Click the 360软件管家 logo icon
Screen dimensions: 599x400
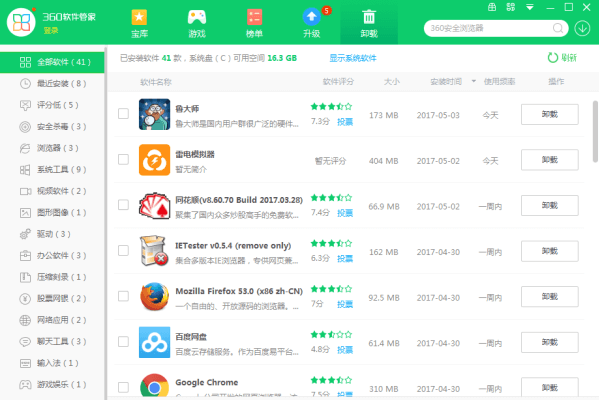[21, 23]
